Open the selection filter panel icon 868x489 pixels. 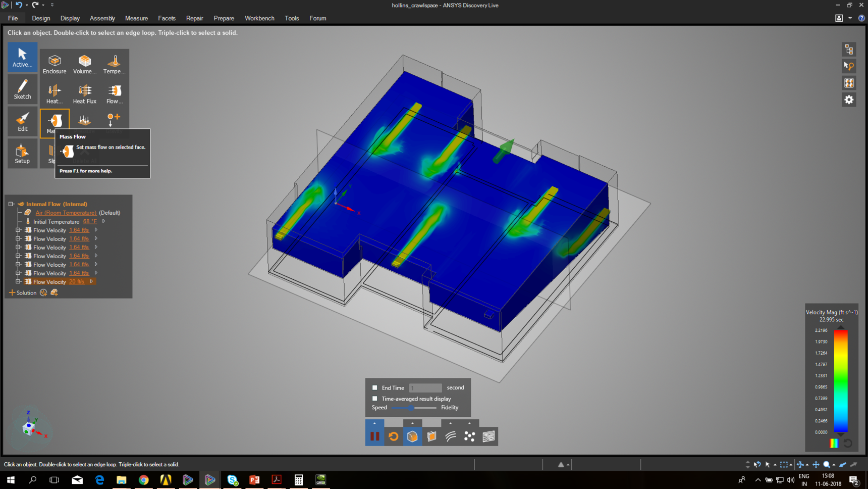coord(849,66)
